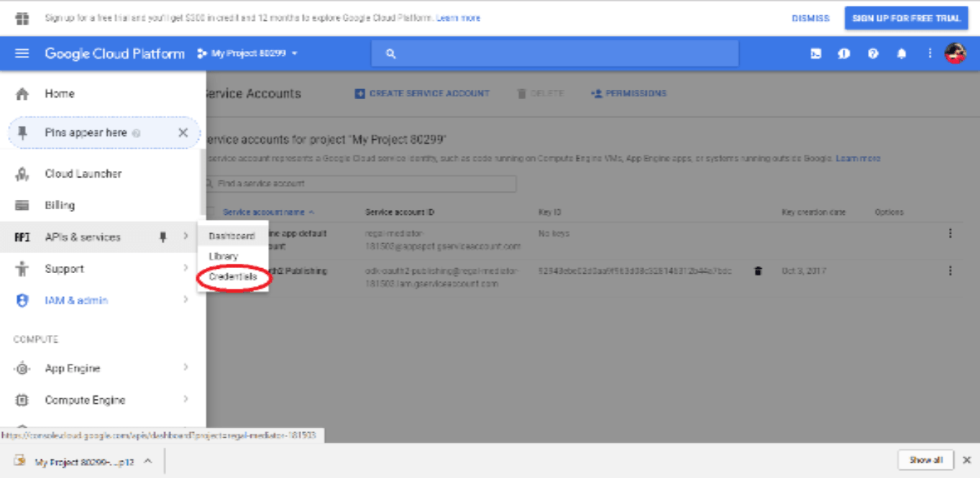The width and height of the screenshot is (980, 478).
Task: Click the Compute Engine chip icon
Action: click(22, 400)
